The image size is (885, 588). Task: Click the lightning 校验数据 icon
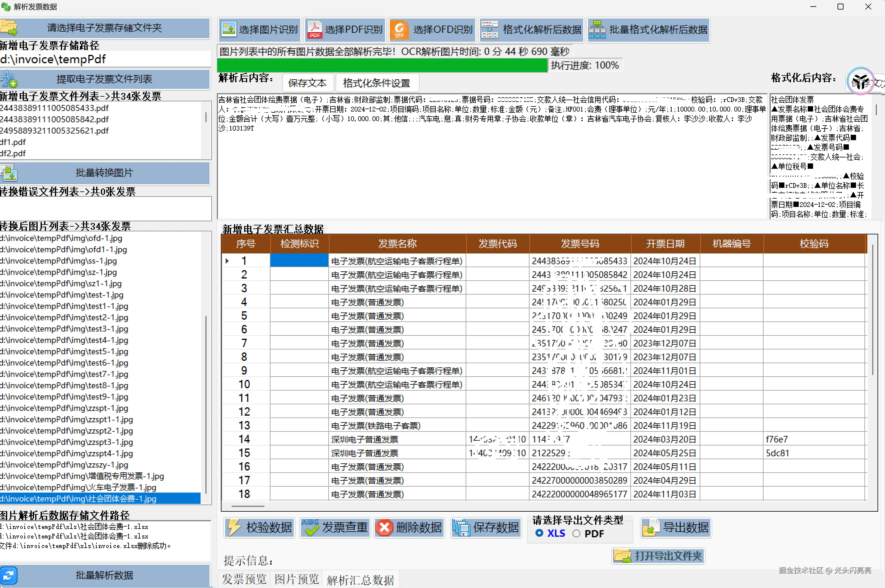click(234, 528)
